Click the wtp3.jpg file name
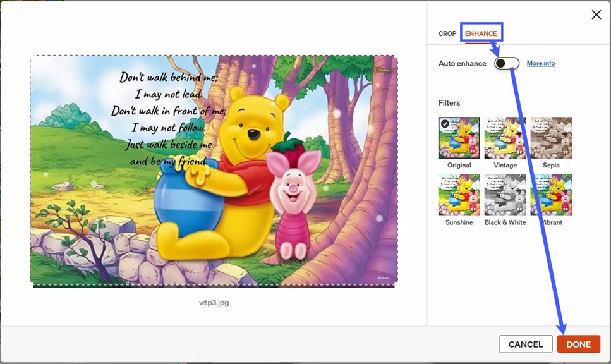The height and width of the screenshot is (364, 611). pos(214,303)
